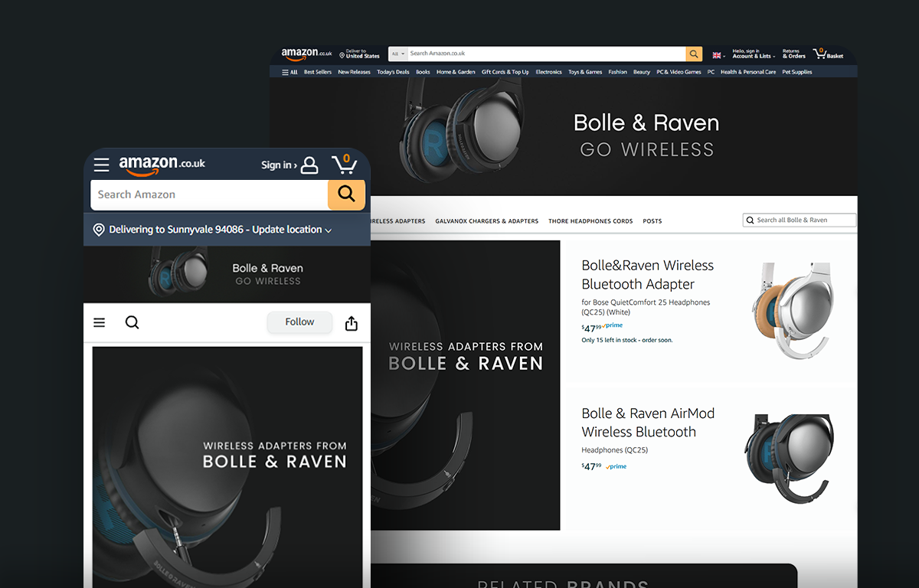Select Toys & Games in the nav bar
Screen dimensions: 919x588
tap(585, 72)
